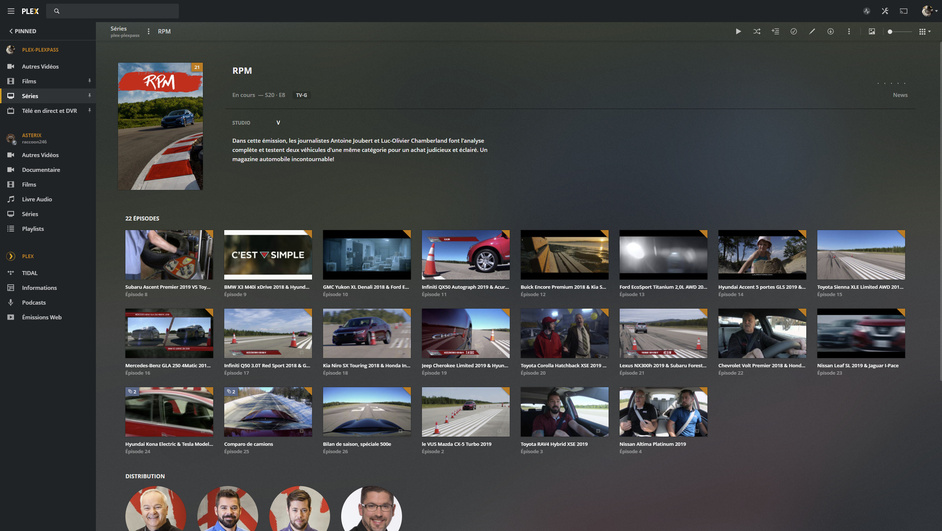Click the News genre link
The width and height of the screenshot is (942, 531).
(x=900, y=95)
